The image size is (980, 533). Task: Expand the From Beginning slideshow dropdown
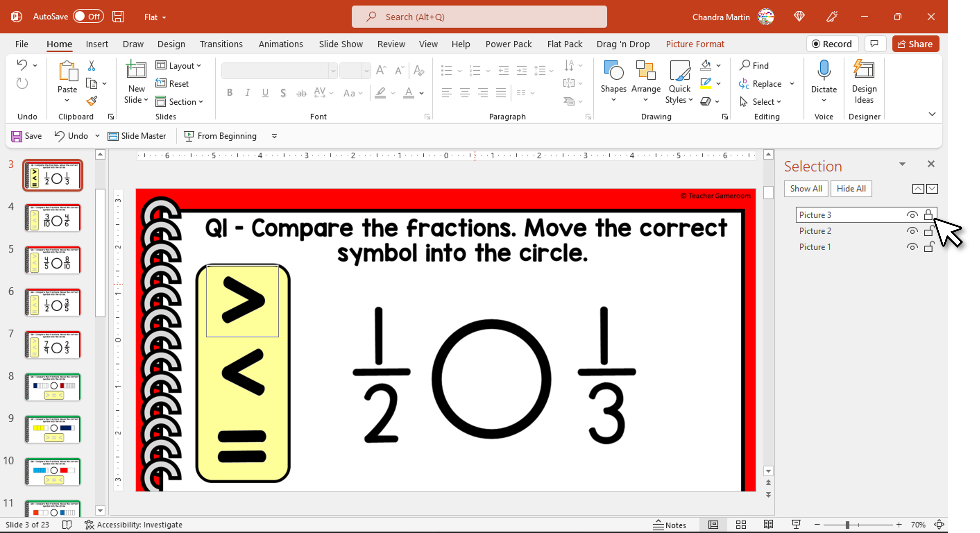click(275, 136)
